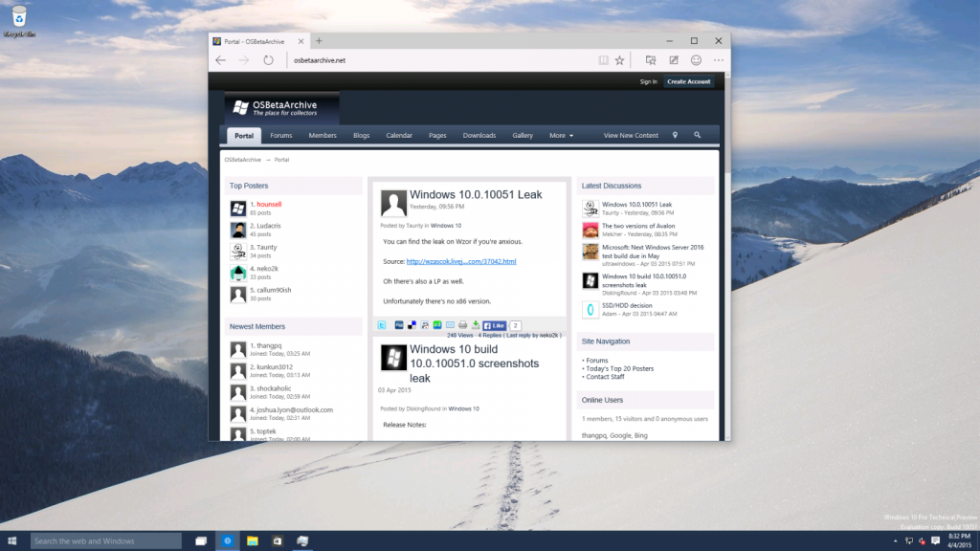The width and height of the screenshot is (980, 551).
Task: Open the Recycle Bin on the desktop
Action: 19,21
